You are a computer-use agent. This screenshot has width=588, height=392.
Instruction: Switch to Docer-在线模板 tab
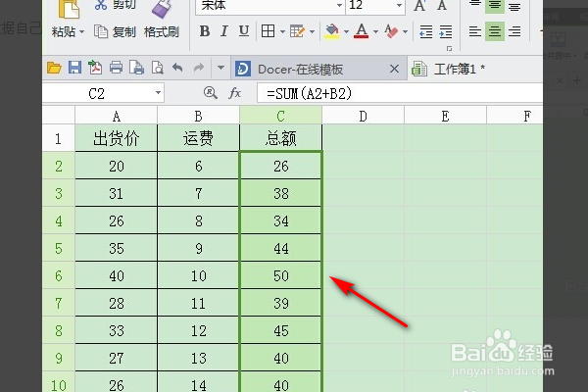coord(300,69)
